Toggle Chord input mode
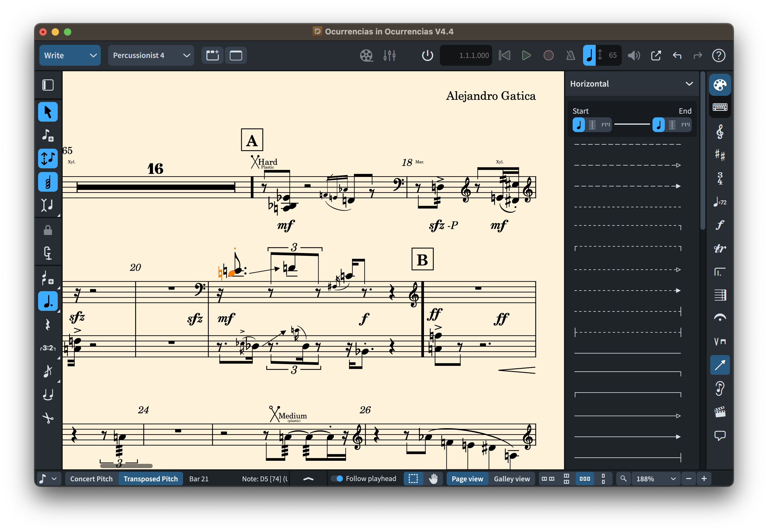The image size is (768, 532). click(x=48, y=182)
